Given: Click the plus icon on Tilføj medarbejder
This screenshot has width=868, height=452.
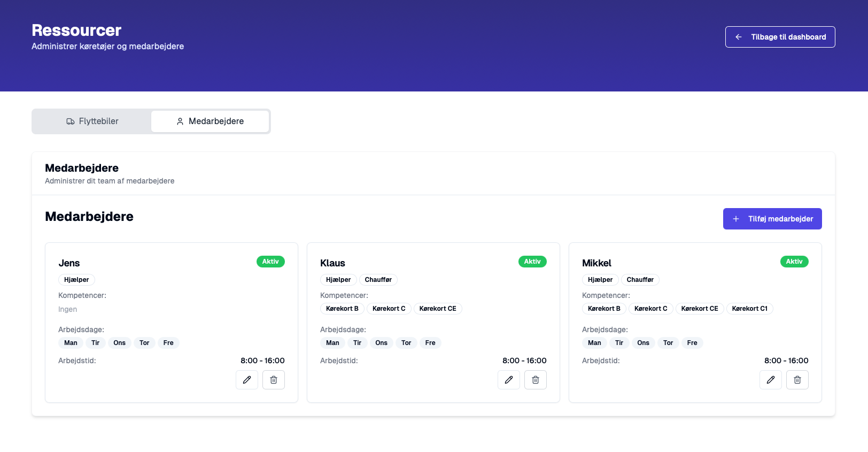Looking at the screenshot, I should point(736,219).
